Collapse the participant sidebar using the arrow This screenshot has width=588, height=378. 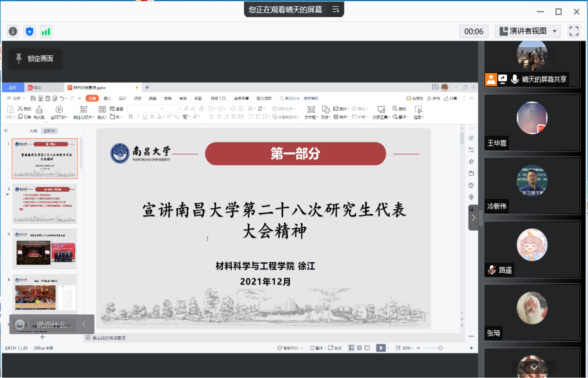(473, 218)
